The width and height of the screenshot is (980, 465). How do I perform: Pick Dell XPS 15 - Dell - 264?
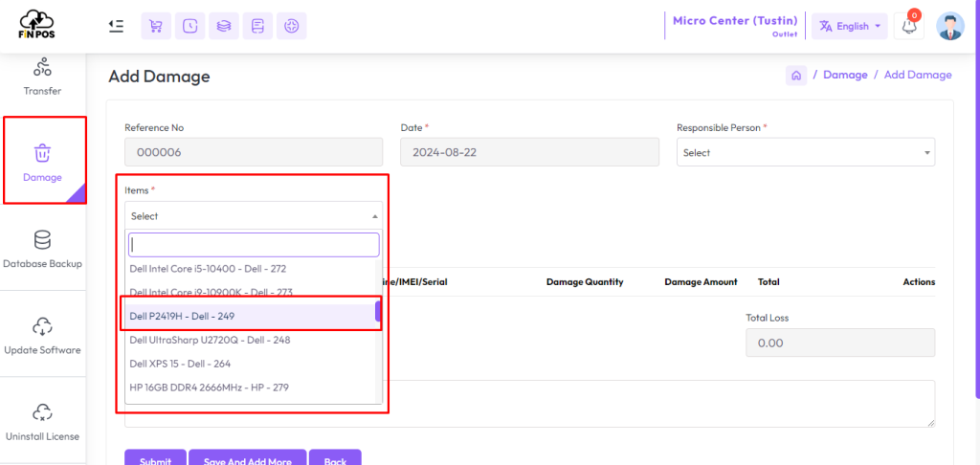[x=250, y=364]
